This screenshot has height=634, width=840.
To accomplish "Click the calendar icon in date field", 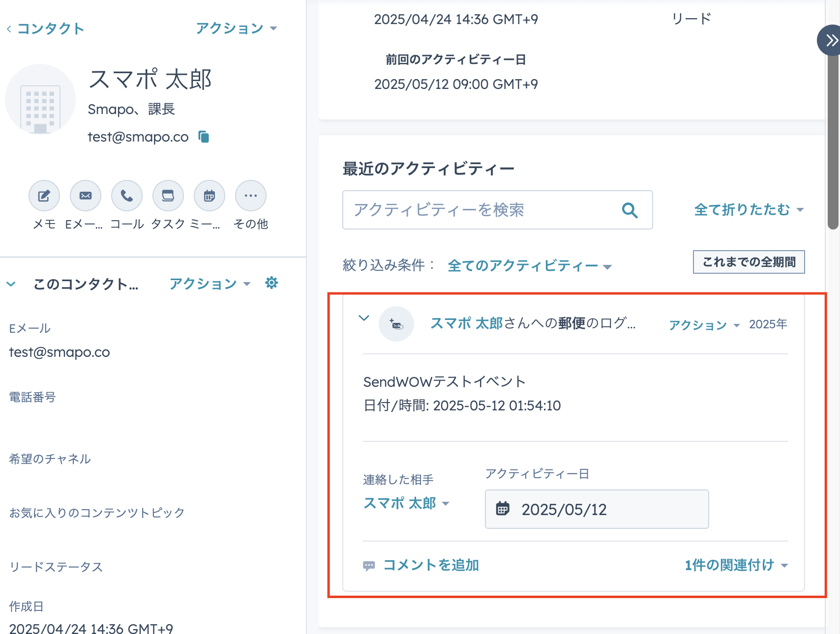I will (503, 508).
